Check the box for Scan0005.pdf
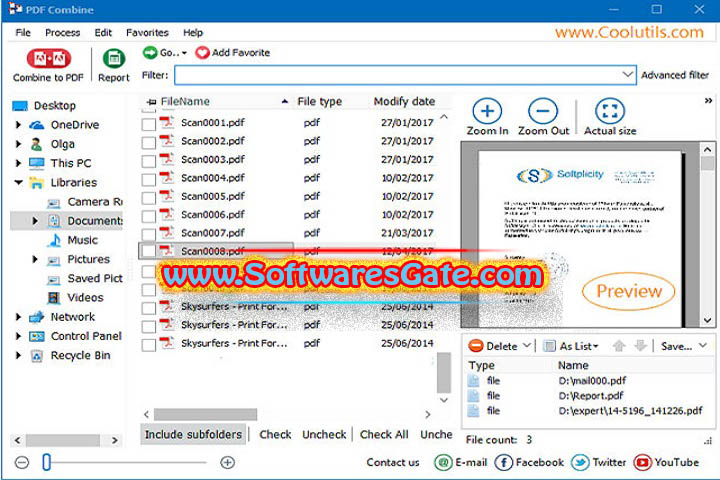Screen dimensions: 720x480 (148, 198)
